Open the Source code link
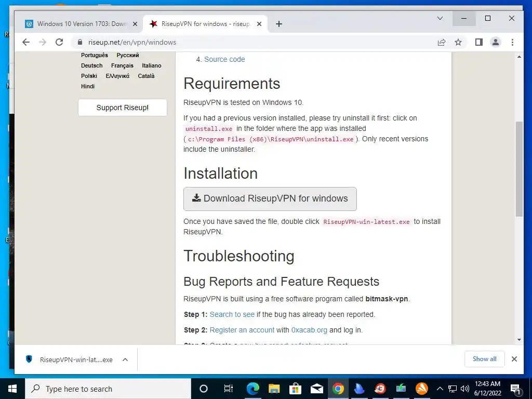Screen dimensions: 532x399 224,59
